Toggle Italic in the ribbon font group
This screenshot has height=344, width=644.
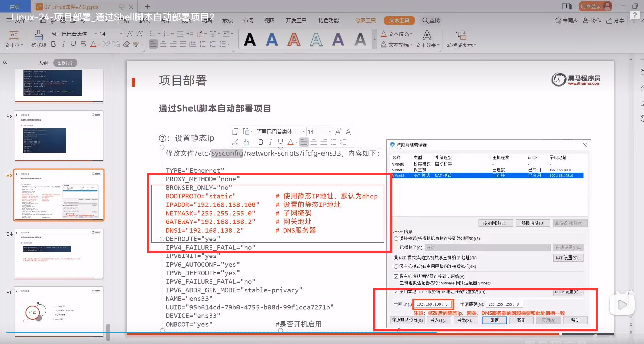(63, 44)
